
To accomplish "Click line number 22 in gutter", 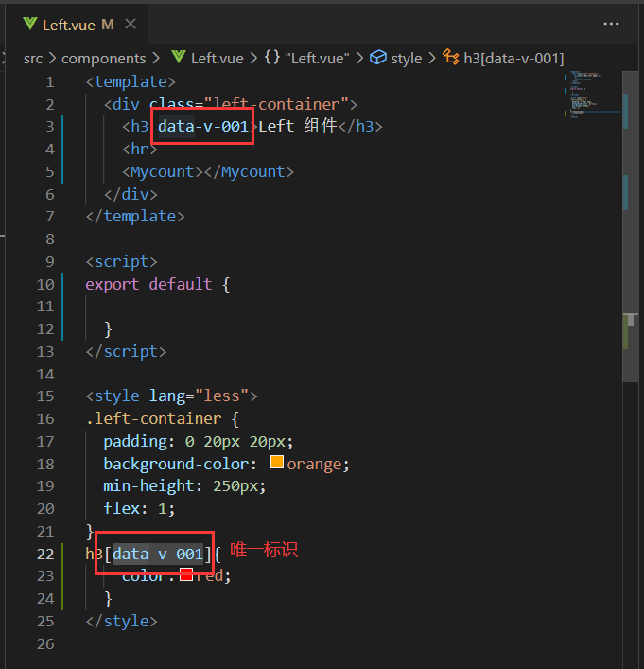I will click(x=45, y=554).
